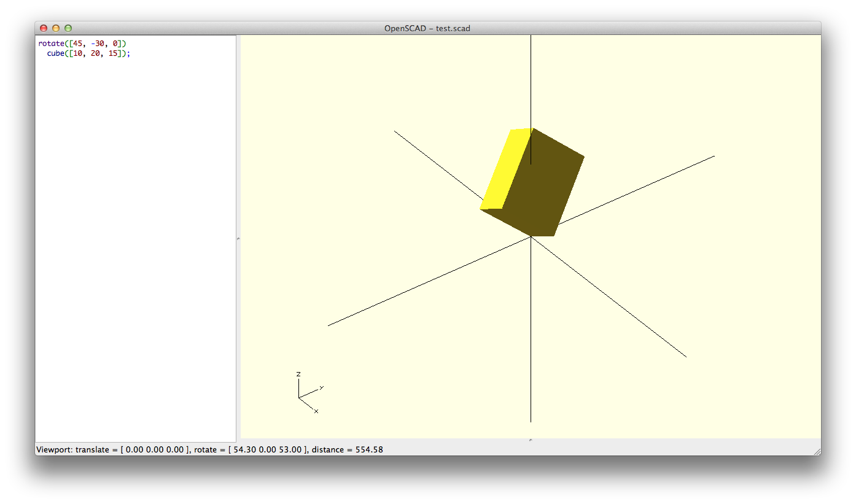Place cursor on the rotate keyword
The width and height of the screenshot is (856, 504).
pos(51,44)
